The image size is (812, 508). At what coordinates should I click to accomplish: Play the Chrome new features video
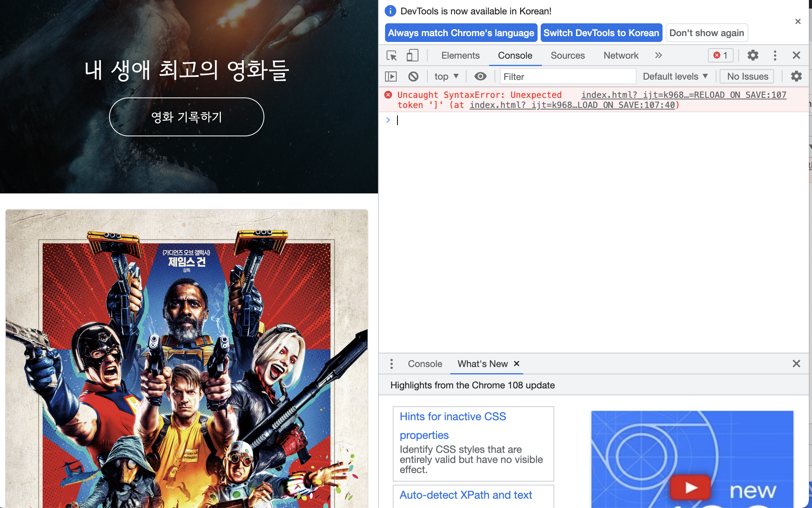[x=691, y=487]
